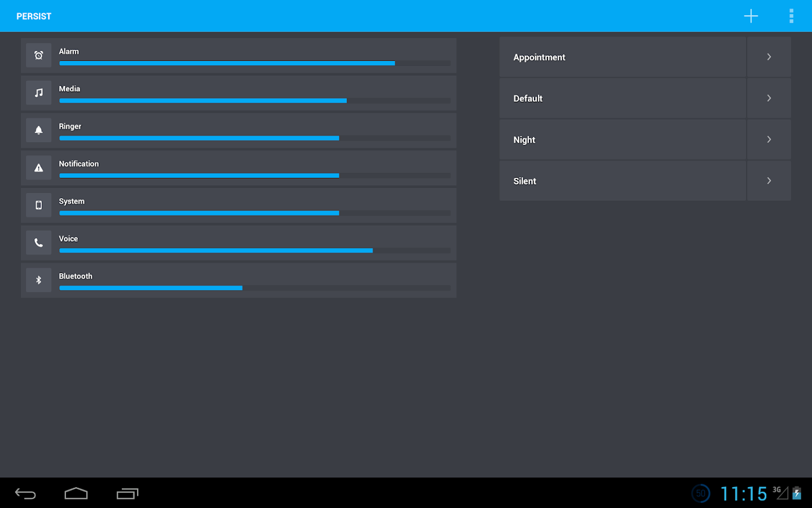The height and width of the screenshot is (508, 812).
Task: Tap the Ringer bell icon
Action: click(38, 130)
